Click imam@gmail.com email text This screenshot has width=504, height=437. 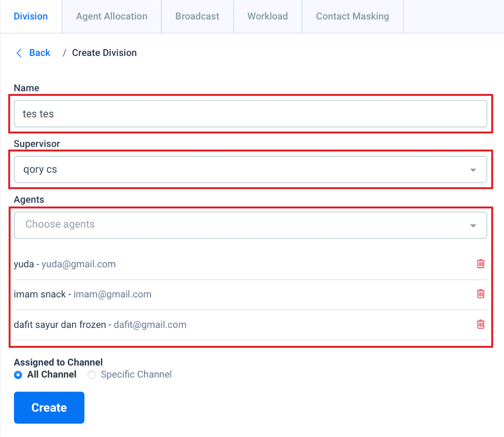click(112, 294)
